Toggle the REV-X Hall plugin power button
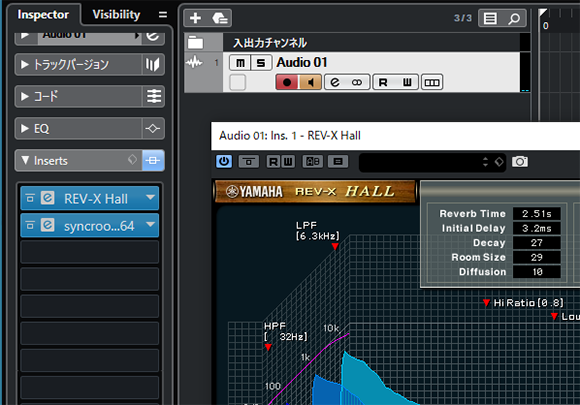Image resolution: width=580 pixels, height=405 pixels. point(224,161)
